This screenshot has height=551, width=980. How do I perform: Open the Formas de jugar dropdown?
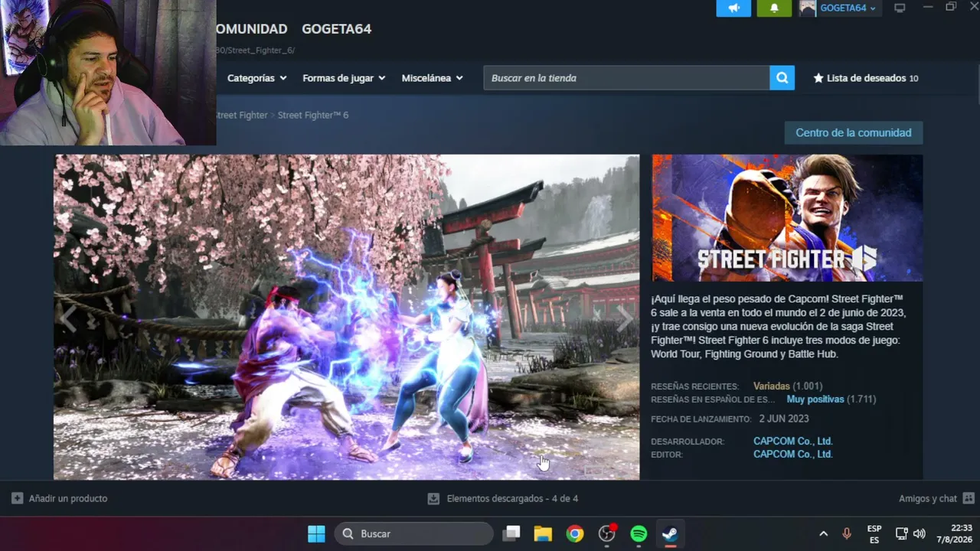tap(344, 78)
